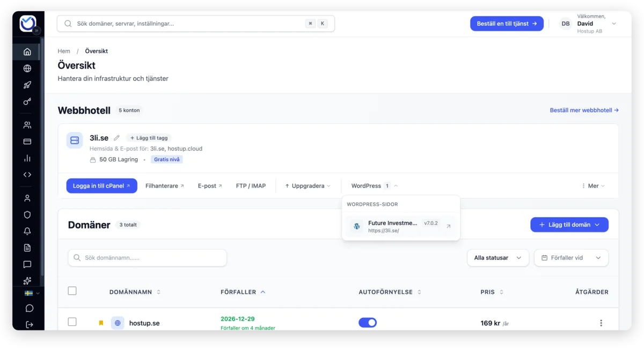Expand the Uppgradera dropdown

[x=308, y=186]
